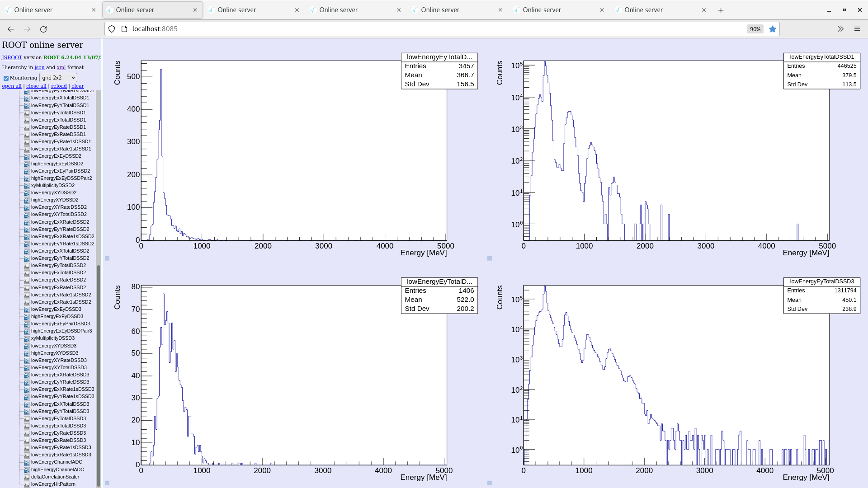Click the 'clear' link in hierarchy panel
This screenshot has height=488, width=868.
[x=78, y=86]
